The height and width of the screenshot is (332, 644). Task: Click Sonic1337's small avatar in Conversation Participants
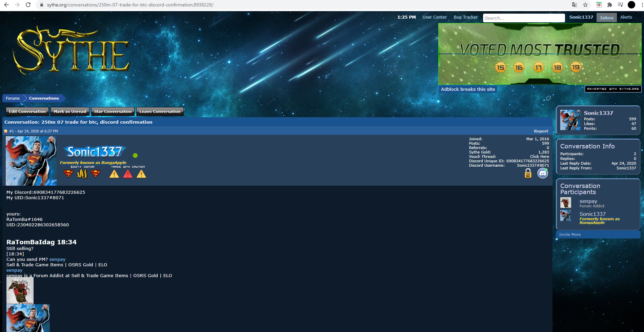(566, 215)
